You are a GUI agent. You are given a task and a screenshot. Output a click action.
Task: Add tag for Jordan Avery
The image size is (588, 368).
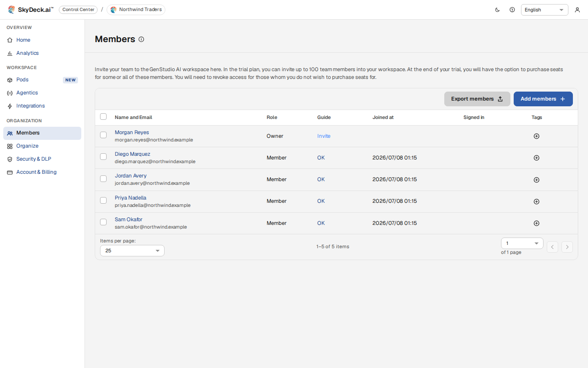pos(537,180)
